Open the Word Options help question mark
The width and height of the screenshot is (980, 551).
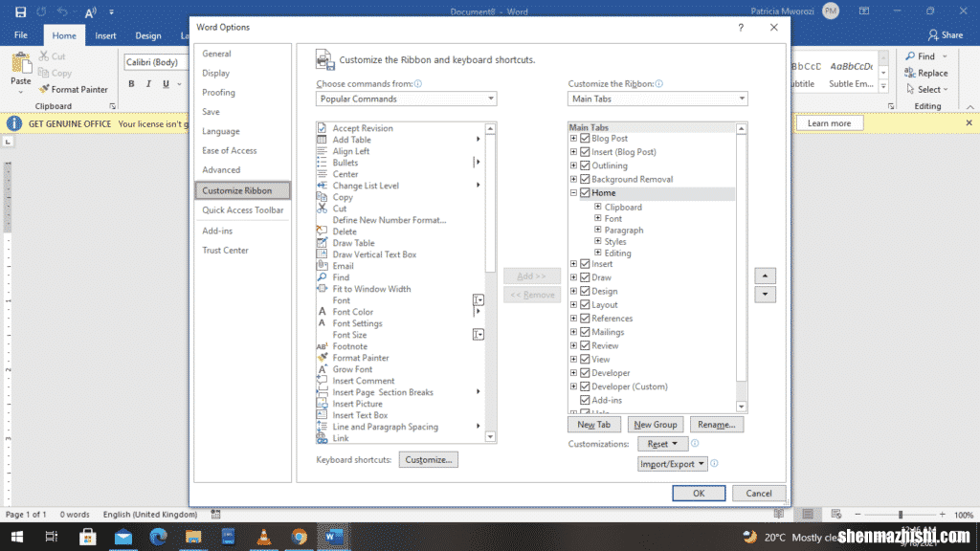tap(741, 28)
